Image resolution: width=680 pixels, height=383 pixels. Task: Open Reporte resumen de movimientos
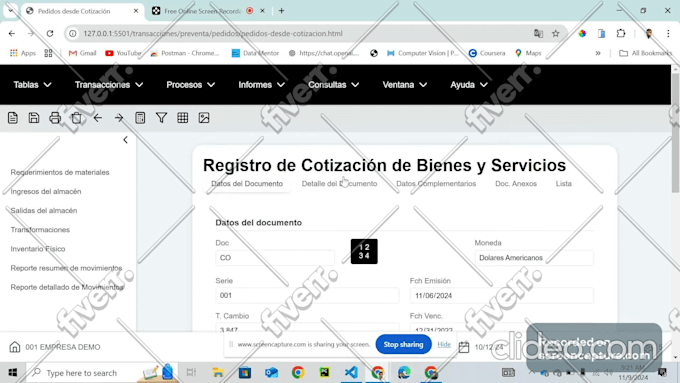click(66, 268)
